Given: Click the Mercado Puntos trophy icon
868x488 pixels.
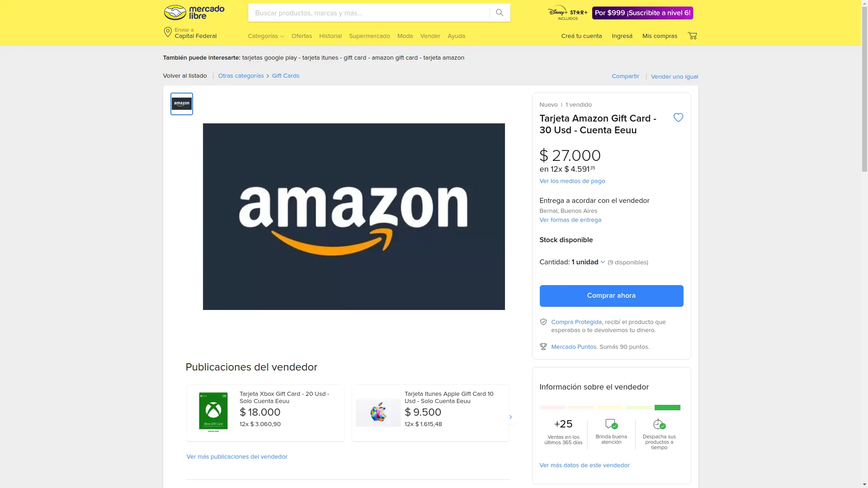Looking at the screenshot, I should [543, 347].
